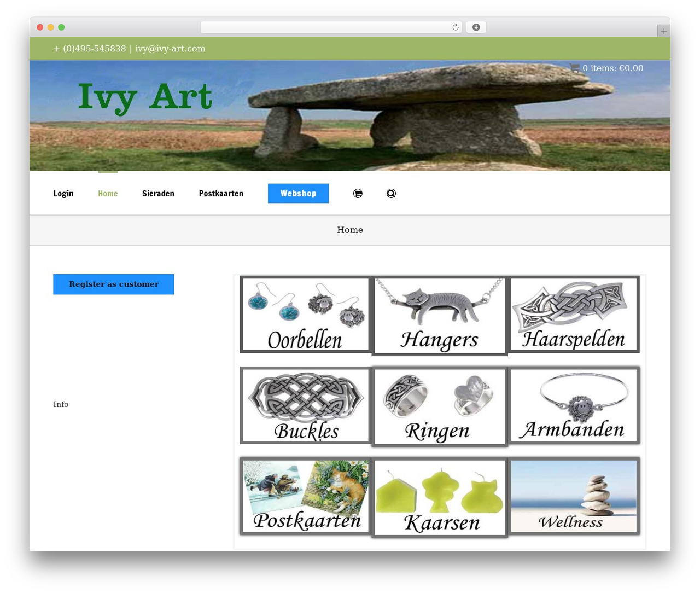The height and width of the screenshot is (593, 700).
Task: Open the Login menu item
Action: [63, 194]
